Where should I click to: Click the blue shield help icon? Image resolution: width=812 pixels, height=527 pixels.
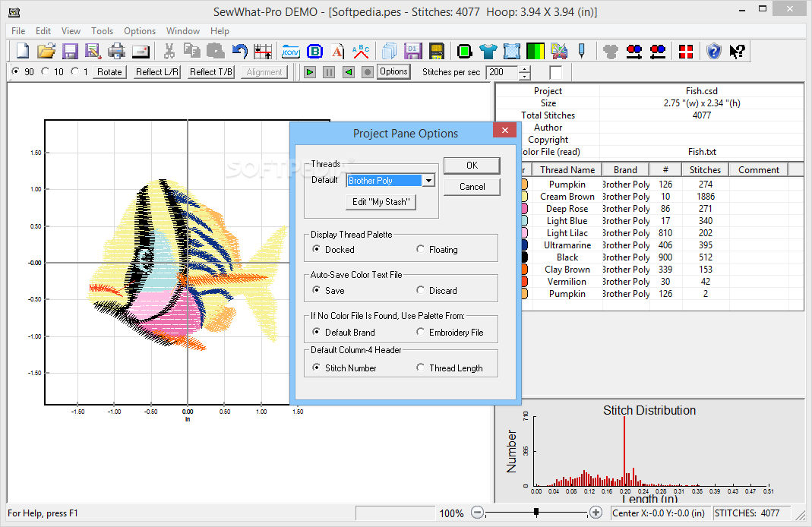[713, 52]
